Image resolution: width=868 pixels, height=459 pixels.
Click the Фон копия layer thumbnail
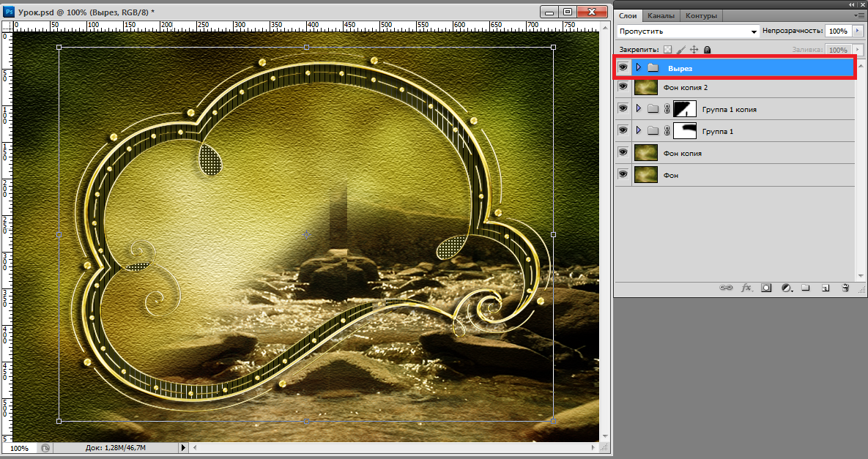tap(645, 152)
